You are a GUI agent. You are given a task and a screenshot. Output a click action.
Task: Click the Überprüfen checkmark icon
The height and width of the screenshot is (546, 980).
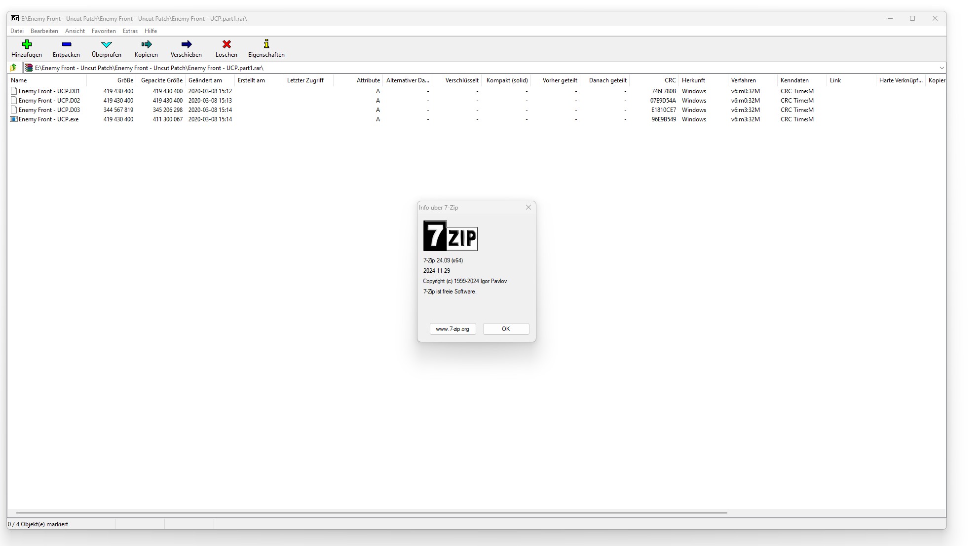107,44
